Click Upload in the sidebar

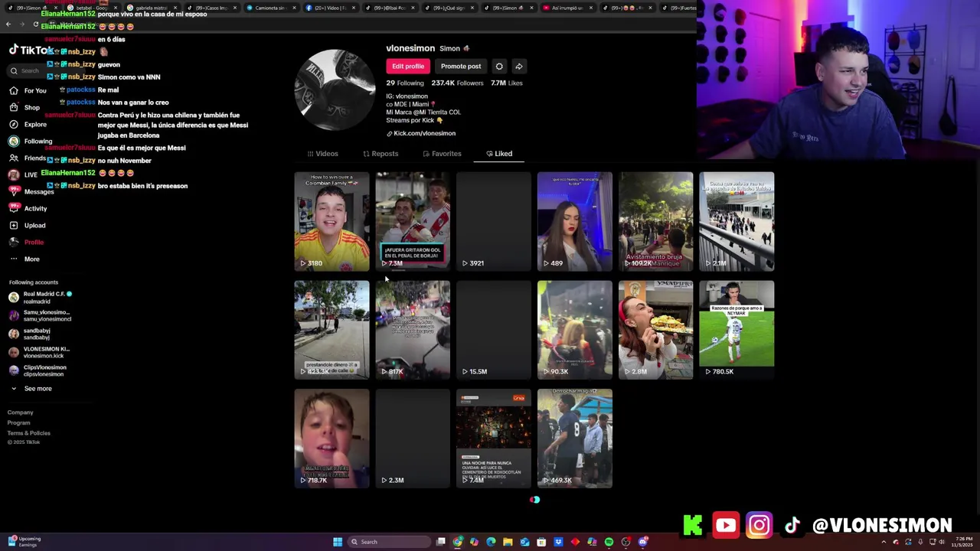point(27,225)
